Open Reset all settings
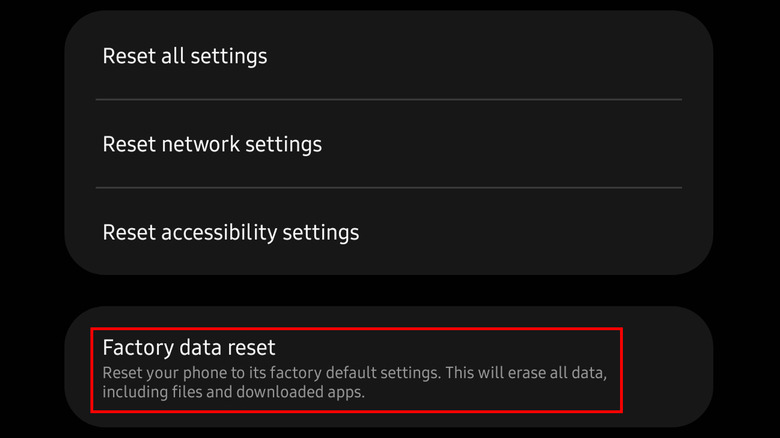 [x=388, y=56]
